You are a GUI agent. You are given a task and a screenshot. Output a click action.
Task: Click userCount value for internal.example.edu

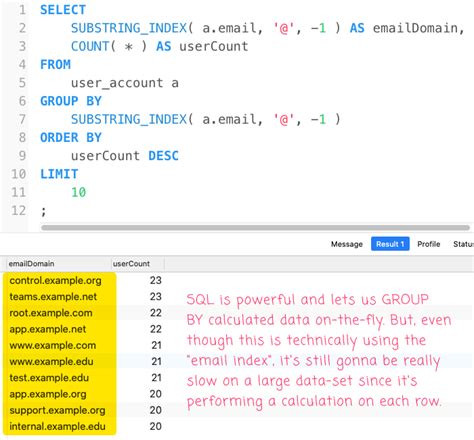(156, 427)
